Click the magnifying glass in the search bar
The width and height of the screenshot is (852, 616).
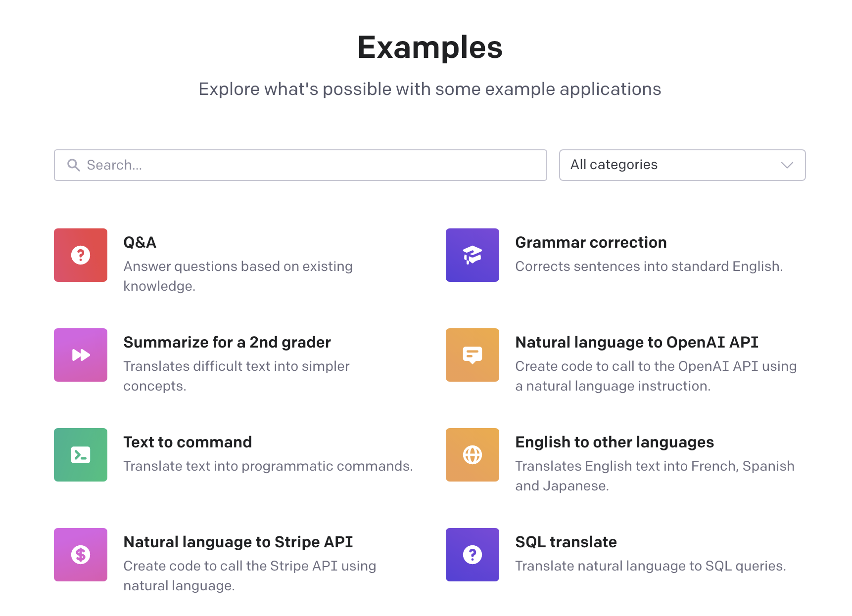73,165
